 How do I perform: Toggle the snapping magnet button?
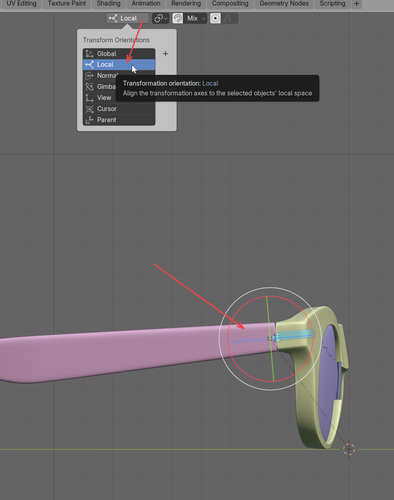[177, 18]
